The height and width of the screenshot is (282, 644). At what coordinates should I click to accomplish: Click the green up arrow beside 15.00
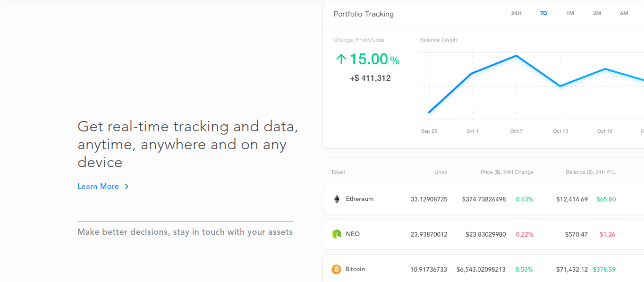pos(341,59)
